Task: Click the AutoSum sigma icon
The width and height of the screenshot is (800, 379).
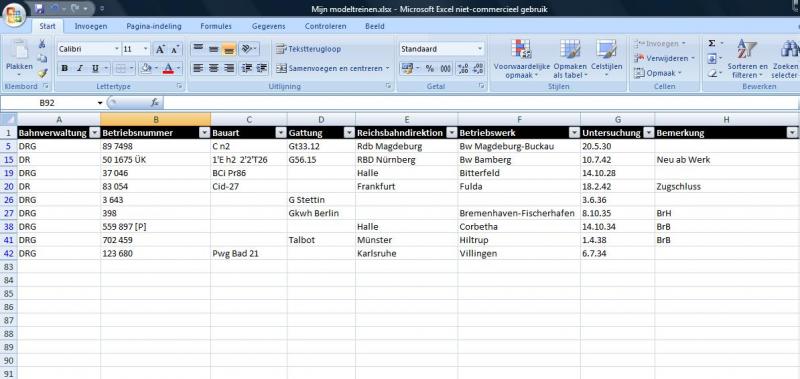Action: [712, 43]
